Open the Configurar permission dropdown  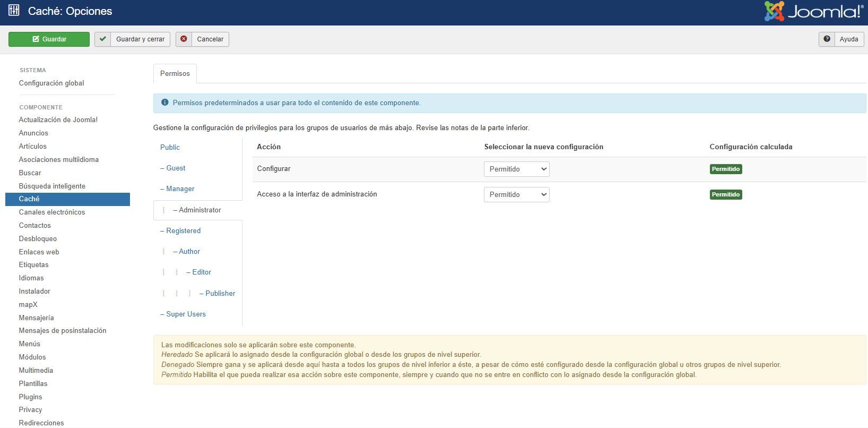tap(516, 169)
